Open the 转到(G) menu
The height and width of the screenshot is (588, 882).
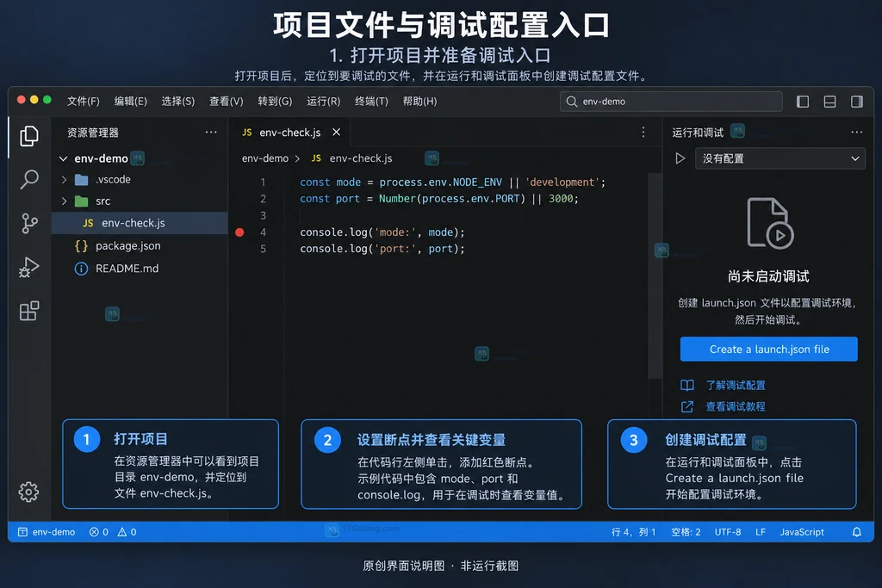[275, 102]
